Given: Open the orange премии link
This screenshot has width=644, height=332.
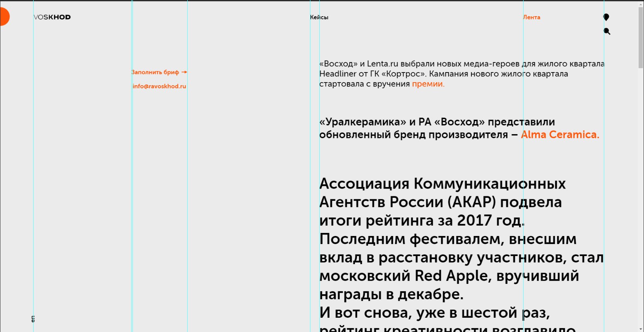Looking at the screenshot, I should pos(428,84).
